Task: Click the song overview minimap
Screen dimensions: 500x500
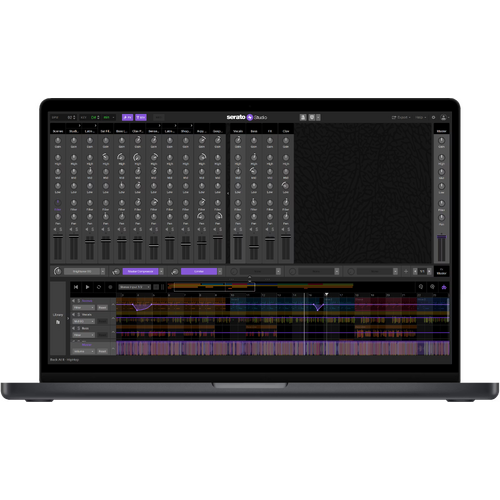Action: click(260, 286)
